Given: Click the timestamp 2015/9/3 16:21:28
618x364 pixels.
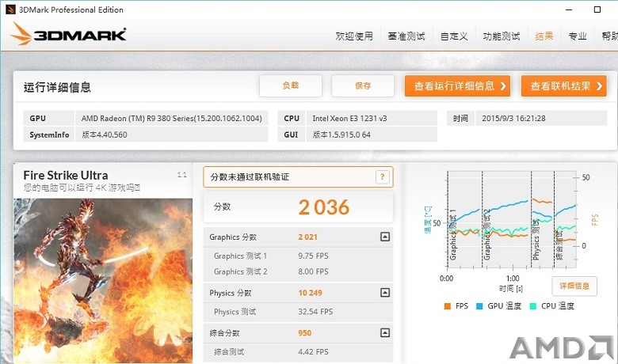Looking at the screenshot, I should (513, 118).
